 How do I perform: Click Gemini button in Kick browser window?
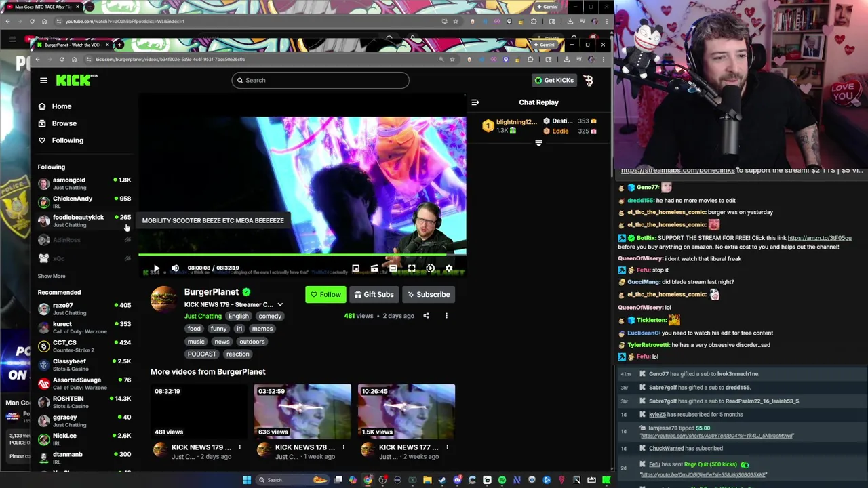pos(544,45)
